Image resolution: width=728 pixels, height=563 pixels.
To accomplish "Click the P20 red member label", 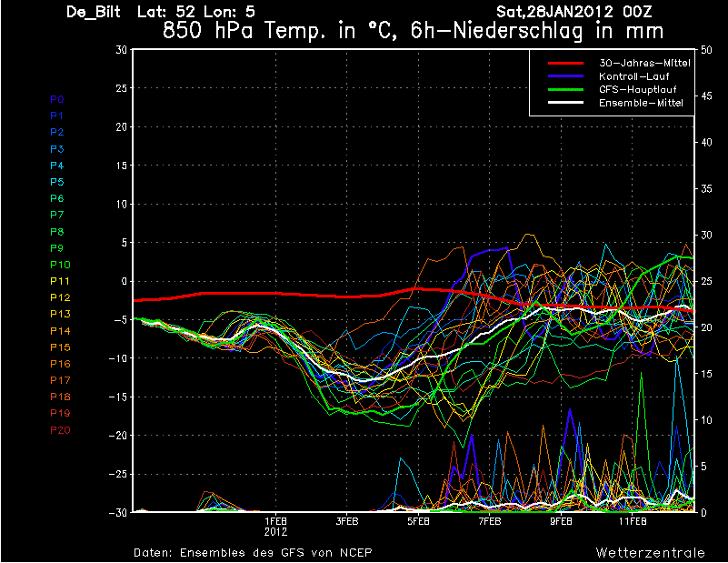I will [60, 430].
